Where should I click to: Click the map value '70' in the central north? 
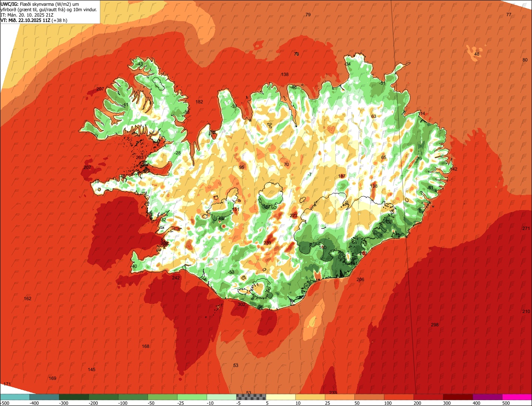pyautogui.click(x=286, y=164)
